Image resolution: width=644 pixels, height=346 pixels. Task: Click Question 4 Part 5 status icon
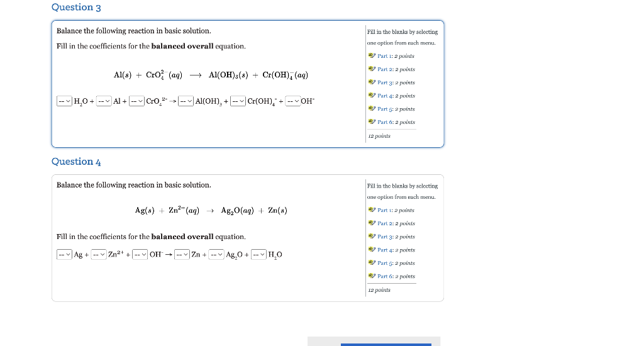372,262
